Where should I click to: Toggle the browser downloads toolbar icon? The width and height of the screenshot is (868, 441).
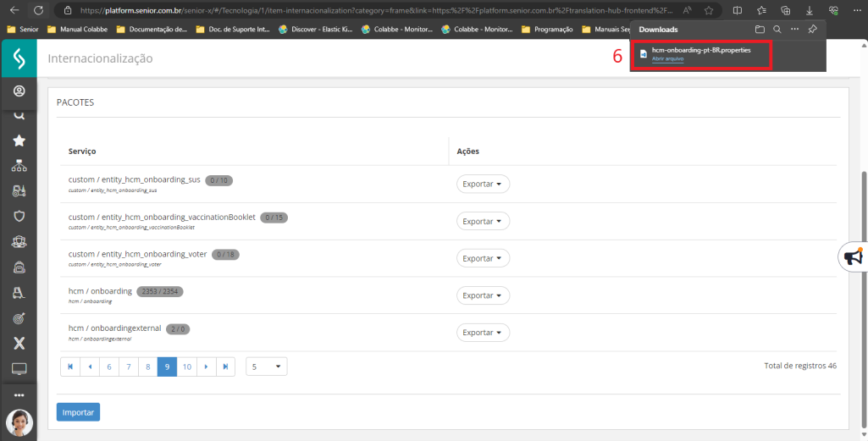pos(810,10)
